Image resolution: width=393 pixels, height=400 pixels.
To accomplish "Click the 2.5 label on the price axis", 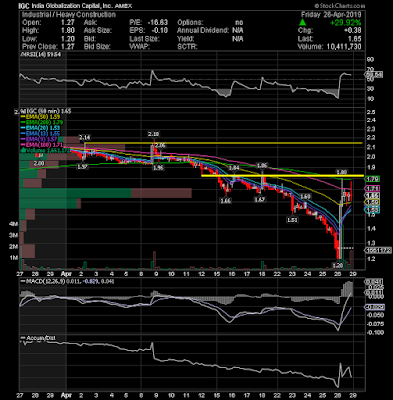I will (x=370, y=112).
